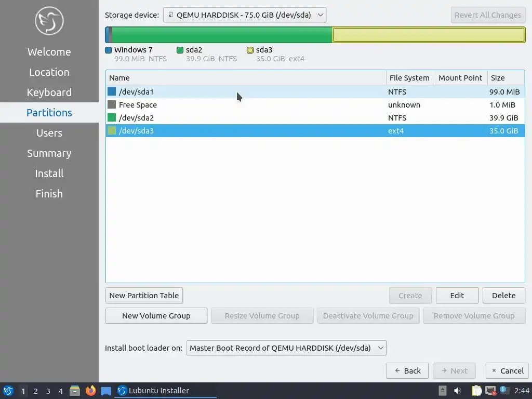Go to Welcome step in sidebar
Screen dimensions: 532x399
coord(49,52)
